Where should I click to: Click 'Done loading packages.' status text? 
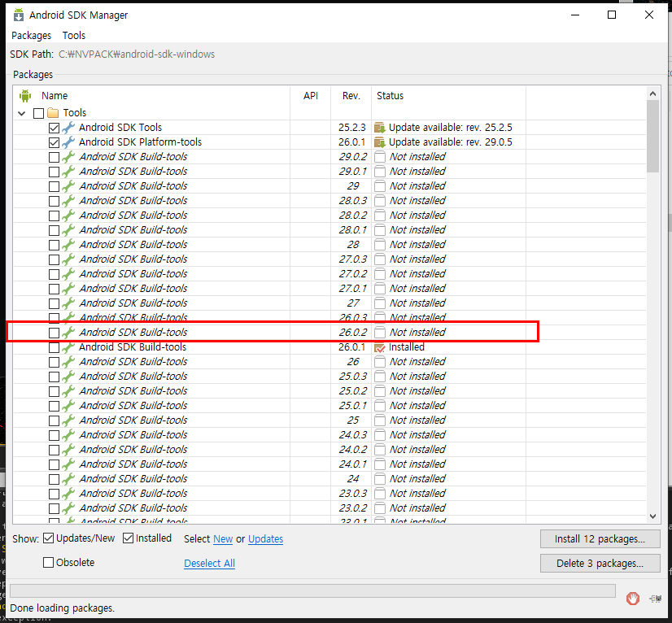coord(62,608)
